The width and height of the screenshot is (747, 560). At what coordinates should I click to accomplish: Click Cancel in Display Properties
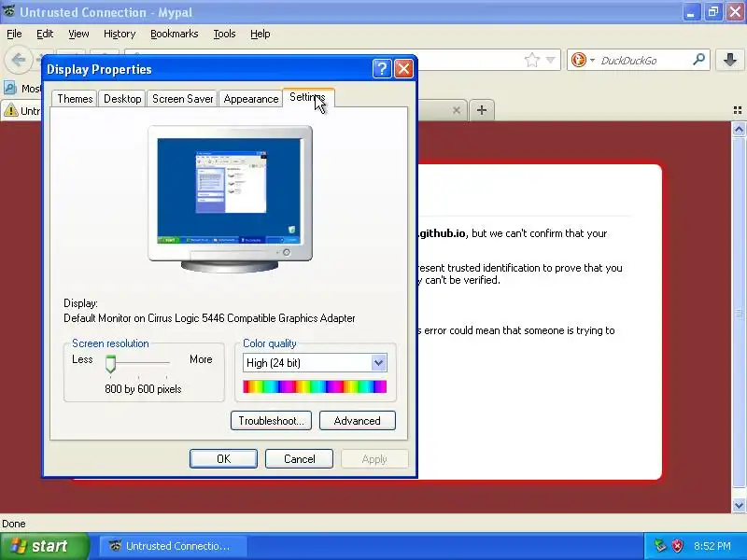(299, 458)
